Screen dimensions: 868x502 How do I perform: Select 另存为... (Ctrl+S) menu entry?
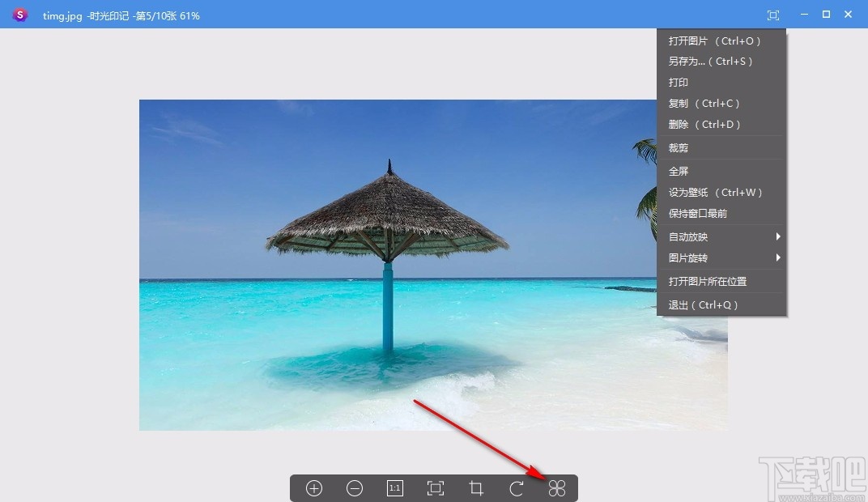(721, 62)
